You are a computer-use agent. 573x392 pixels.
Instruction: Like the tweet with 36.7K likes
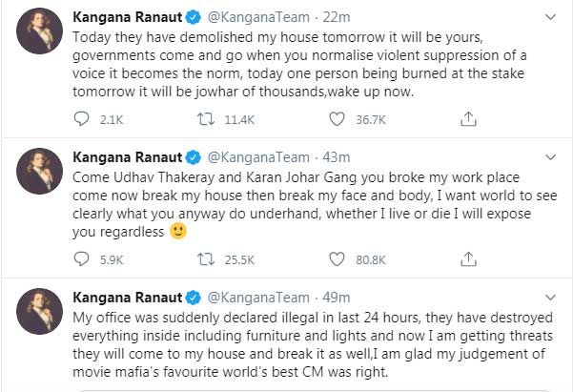coord(337,118)
